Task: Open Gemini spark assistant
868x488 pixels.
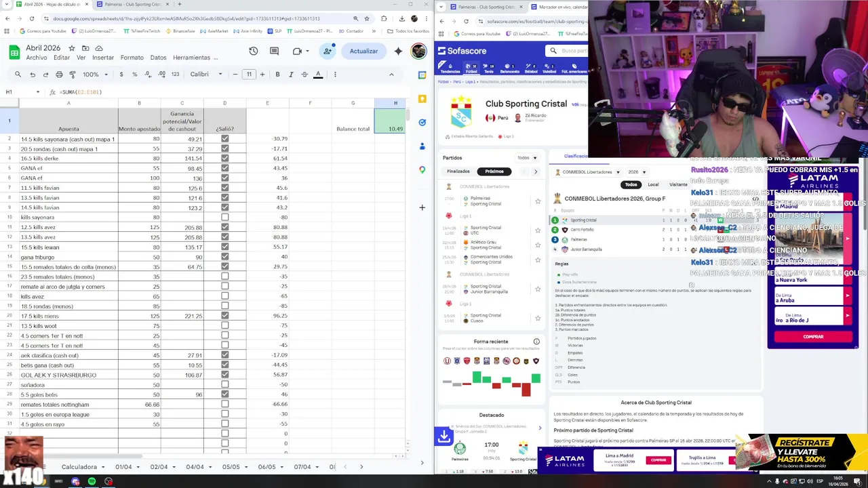Action: point(398,51)
